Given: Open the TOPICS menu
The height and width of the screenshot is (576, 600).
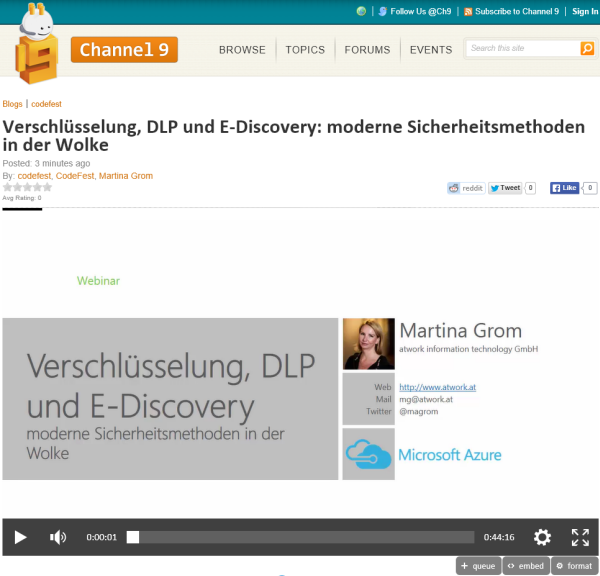Looking at the screenshot, I should click(305, 50).
